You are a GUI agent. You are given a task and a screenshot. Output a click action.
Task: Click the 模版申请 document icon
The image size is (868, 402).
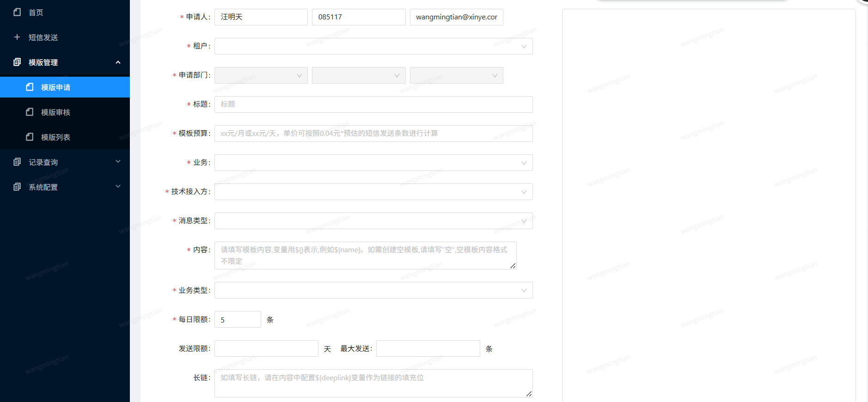[30, 87]
